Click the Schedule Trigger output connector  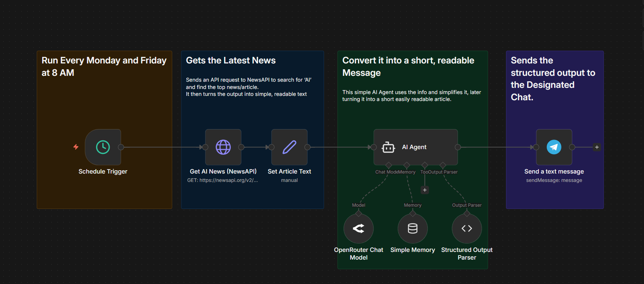click(x=121, y=147)
